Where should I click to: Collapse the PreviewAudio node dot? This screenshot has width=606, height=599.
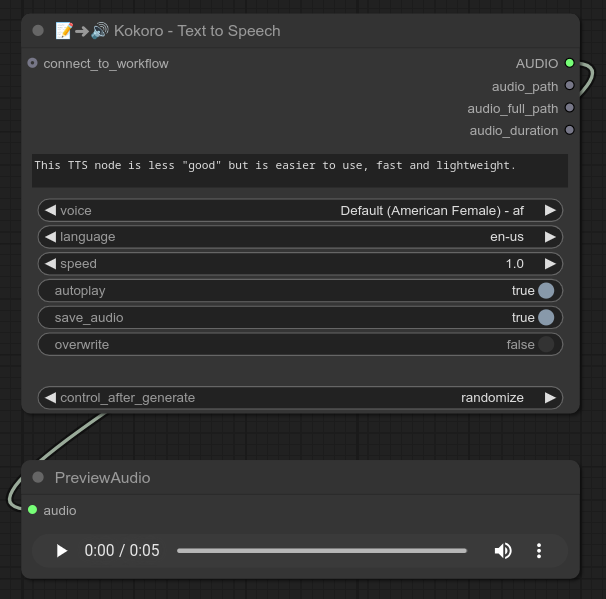pyautogui.click(x=38, y=477)
